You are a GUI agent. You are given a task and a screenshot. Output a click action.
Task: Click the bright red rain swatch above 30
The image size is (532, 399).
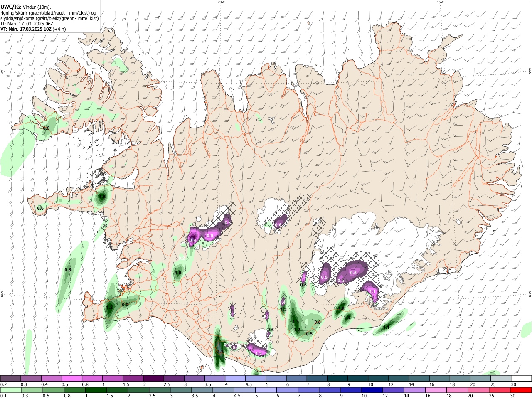(x=521, y=390)
